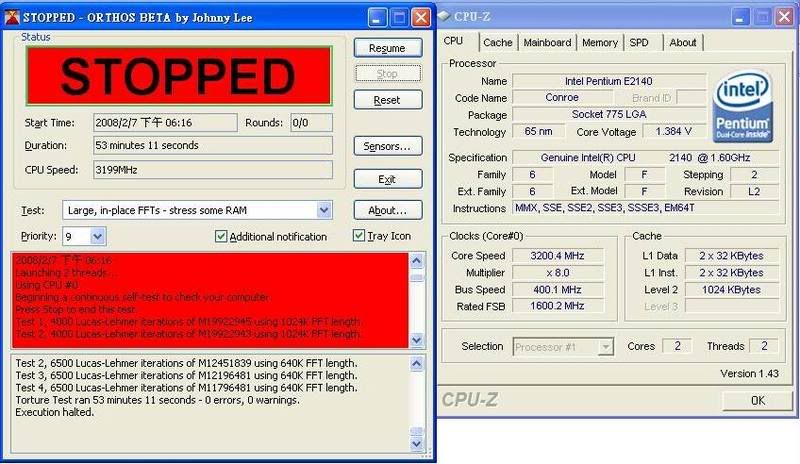Click the up arrow of the lower log scrollbar
Image resolution: width=800 pixels, height=464 pixels.
pos(416,363)
